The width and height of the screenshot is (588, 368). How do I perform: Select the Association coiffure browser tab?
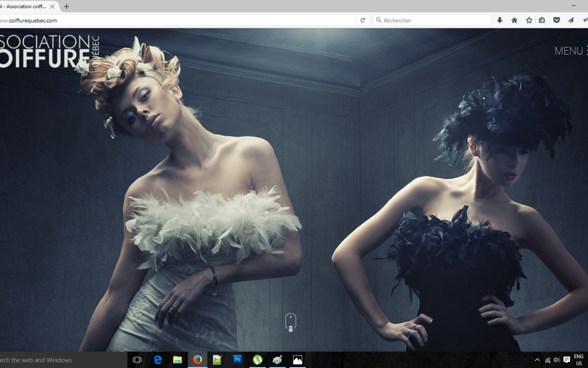(x=24, y=7)
